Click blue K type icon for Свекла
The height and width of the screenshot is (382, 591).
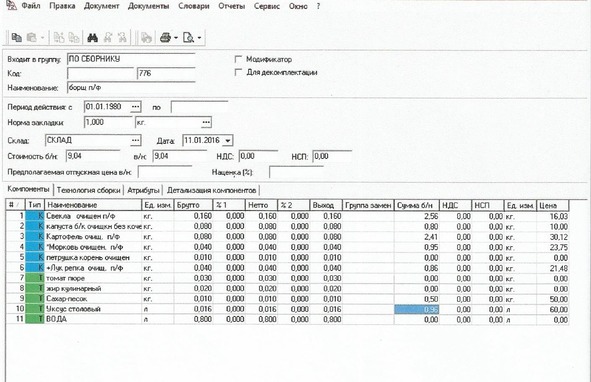(x=35, y=216)
